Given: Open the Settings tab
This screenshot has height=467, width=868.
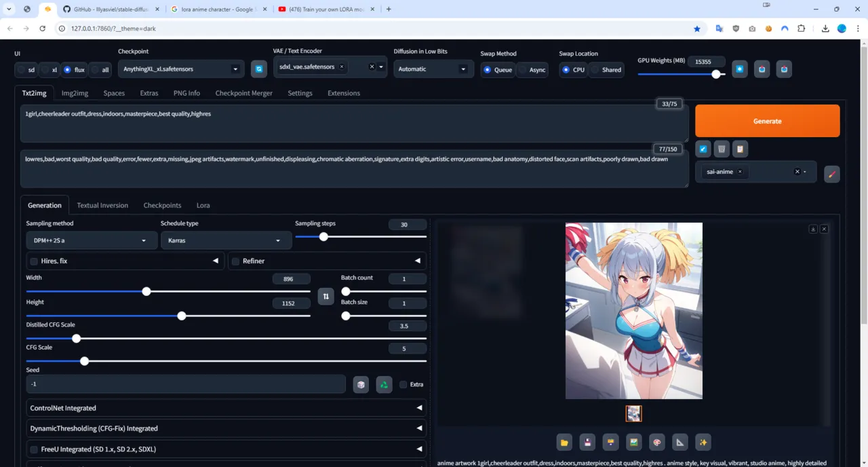Looking at the screenshot, I should [300, 93].
